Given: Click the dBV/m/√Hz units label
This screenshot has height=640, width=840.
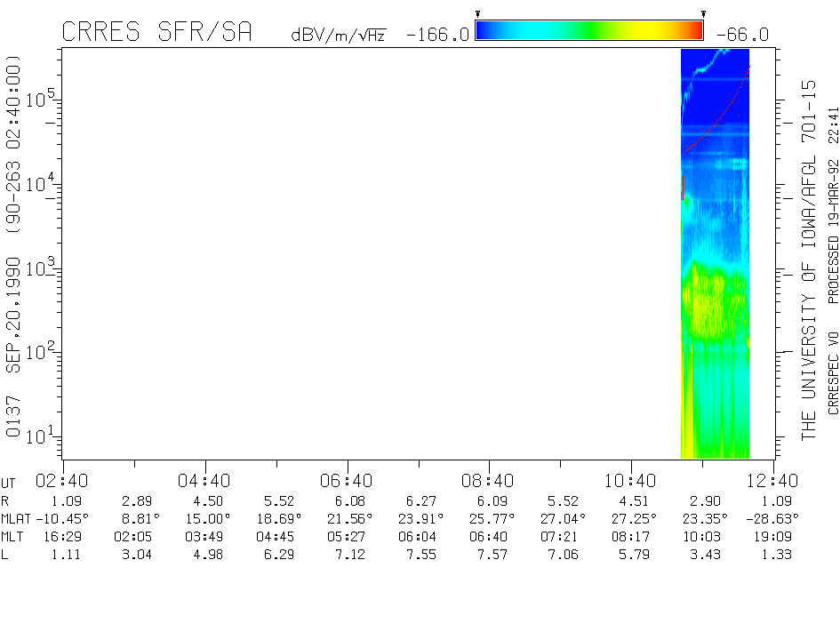Looking at the screenshot, I should click(339, 36).
